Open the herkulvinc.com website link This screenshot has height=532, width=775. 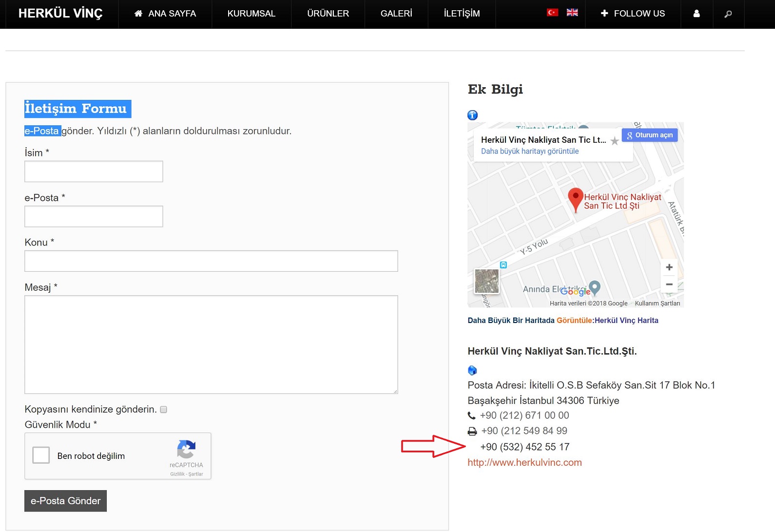(x=524, y=462)
